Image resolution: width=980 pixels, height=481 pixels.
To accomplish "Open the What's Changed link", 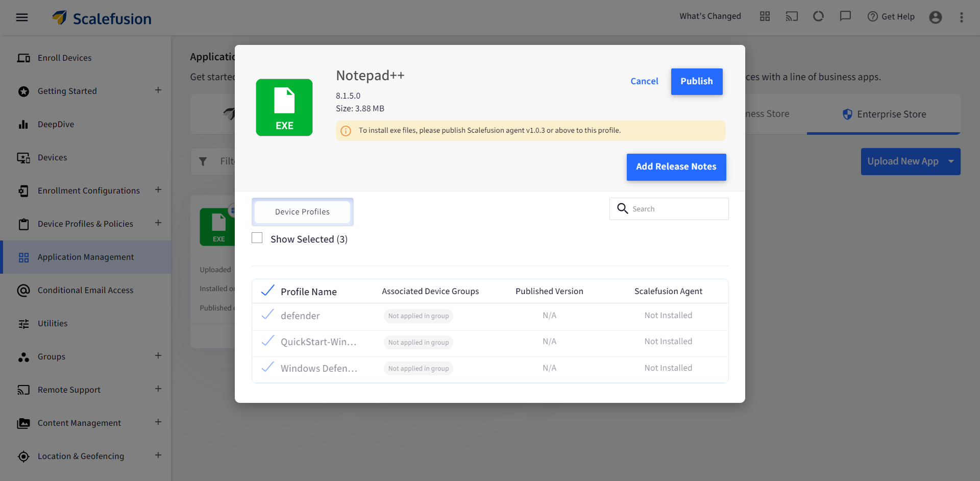I will tap(710, 16).
